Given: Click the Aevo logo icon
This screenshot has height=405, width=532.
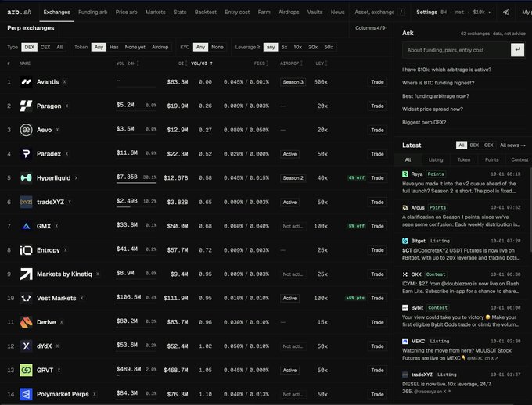Looking at the screenshot, I should [x=26, y=130].
